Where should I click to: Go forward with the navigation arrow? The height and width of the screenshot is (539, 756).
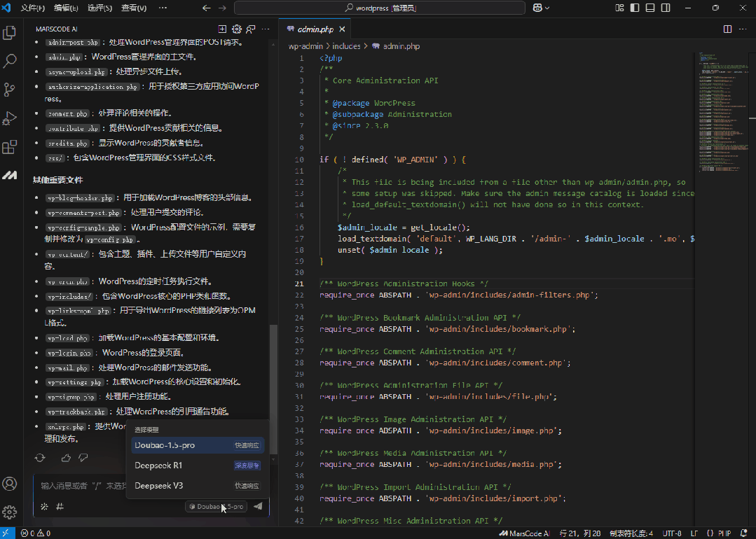click(x=222, y=8)
